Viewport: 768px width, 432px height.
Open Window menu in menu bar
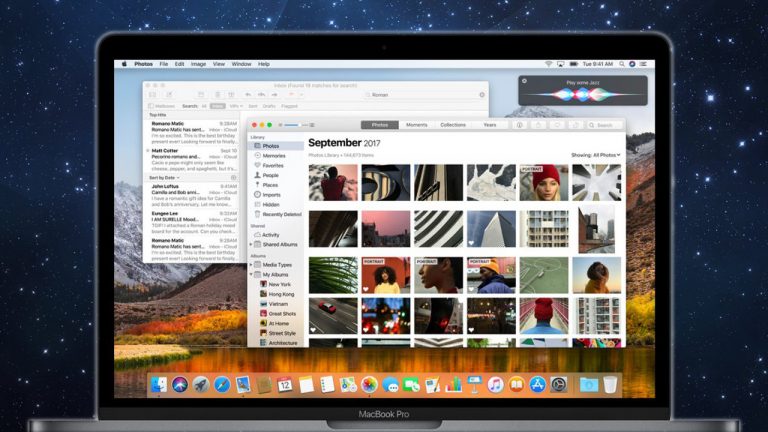tap(241, 64)
